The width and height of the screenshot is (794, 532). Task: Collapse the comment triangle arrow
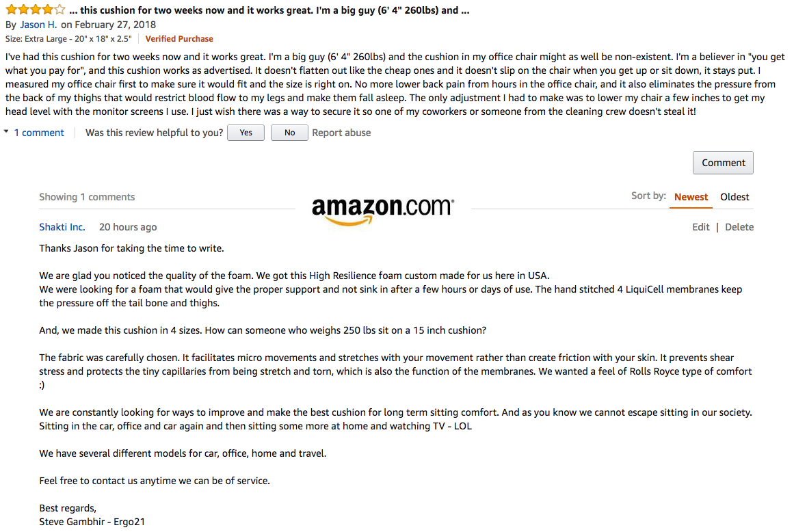(7, 131)
